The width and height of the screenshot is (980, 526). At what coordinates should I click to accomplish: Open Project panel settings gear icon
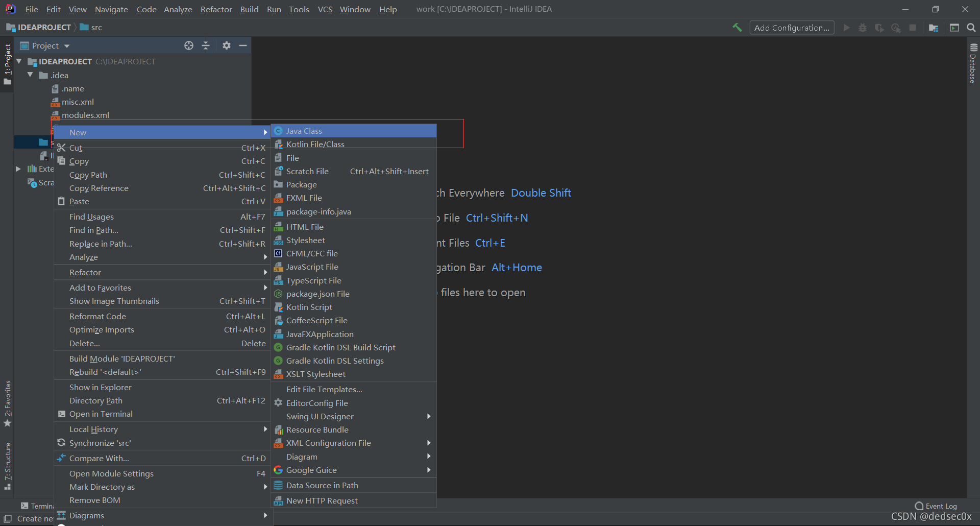[227, 45]
